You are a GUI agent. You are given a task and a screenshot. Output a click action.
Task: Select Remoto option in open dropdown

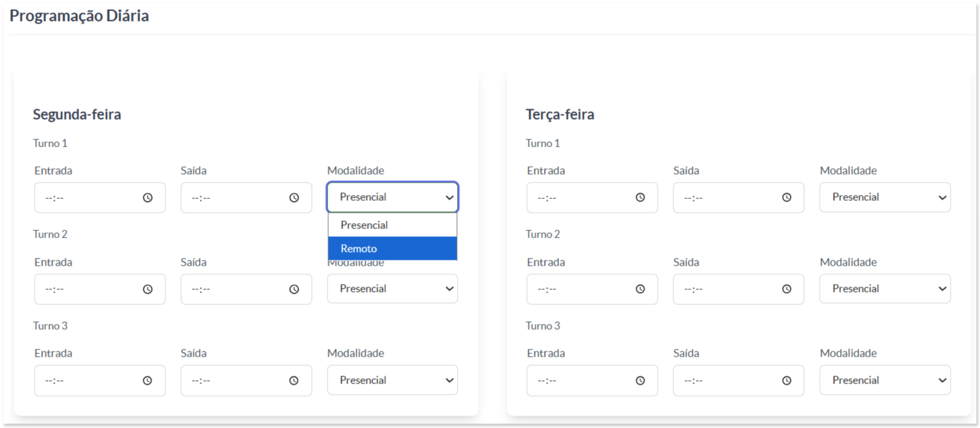click(392, 249)
